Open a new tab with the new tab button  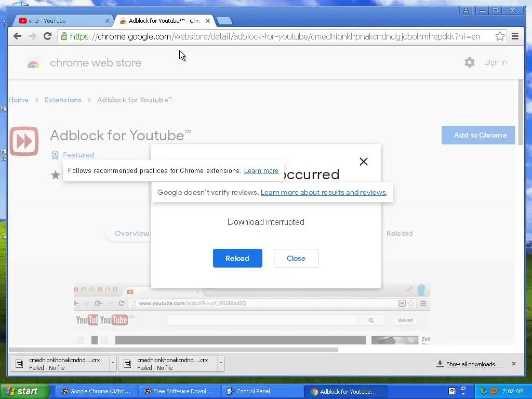(x=224, y=21)
